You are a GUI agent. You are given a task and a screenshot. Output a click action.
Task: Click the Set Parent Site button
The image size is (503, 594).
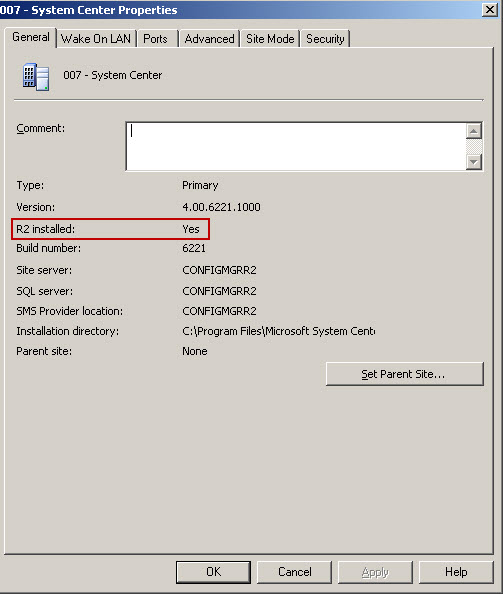pos(405,374)
